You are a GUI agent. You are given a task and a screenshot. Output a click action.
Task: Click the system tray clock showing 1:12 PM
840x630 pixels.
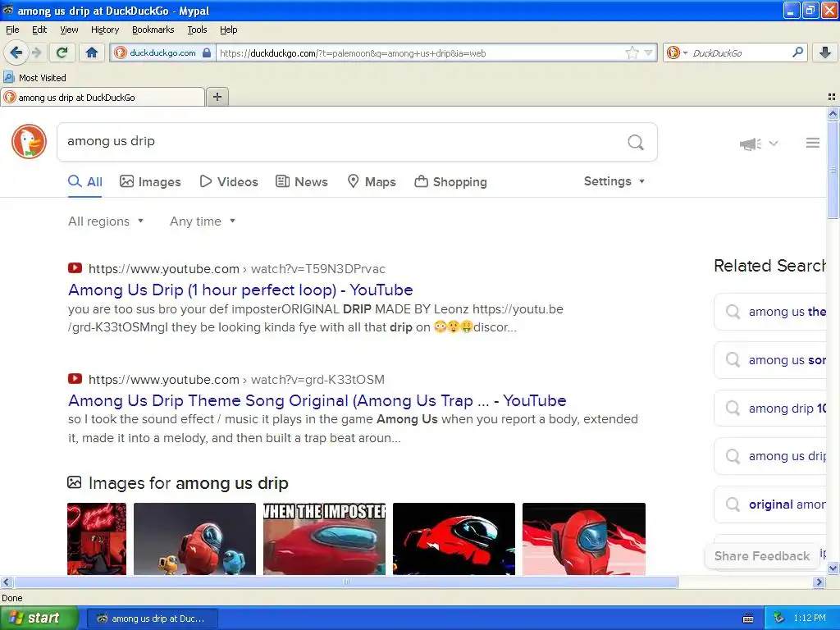[x=810, y=619]
